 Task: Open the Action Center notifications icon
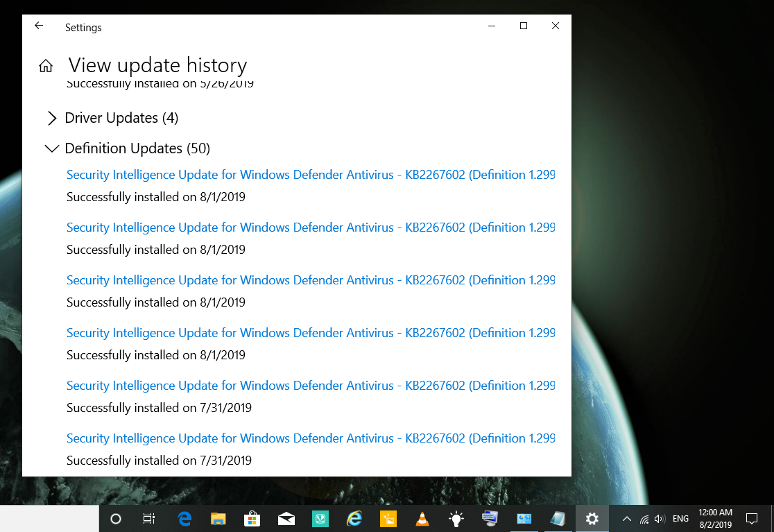pos(752,519)
